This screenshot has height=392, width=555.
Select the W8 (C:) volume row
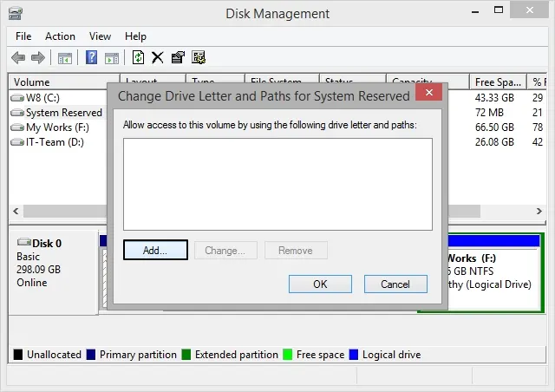(x=42, y=98)
